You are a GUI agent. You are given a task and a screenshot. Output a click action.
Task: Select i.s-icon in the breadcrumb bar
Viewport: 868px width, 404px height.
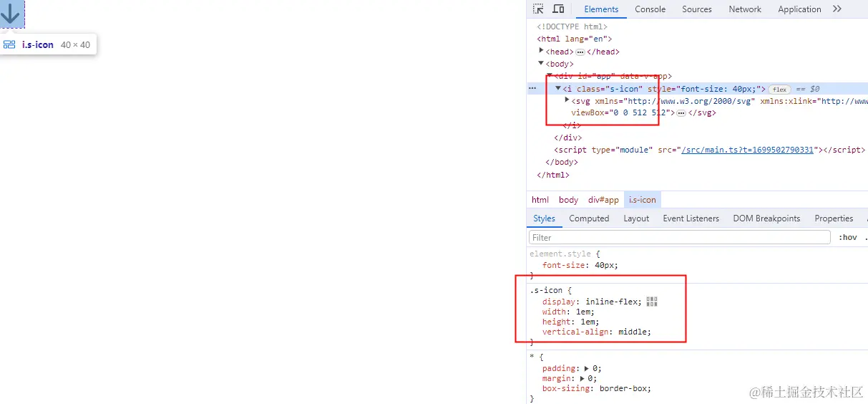pyautogui.click(x=642, y=200)
